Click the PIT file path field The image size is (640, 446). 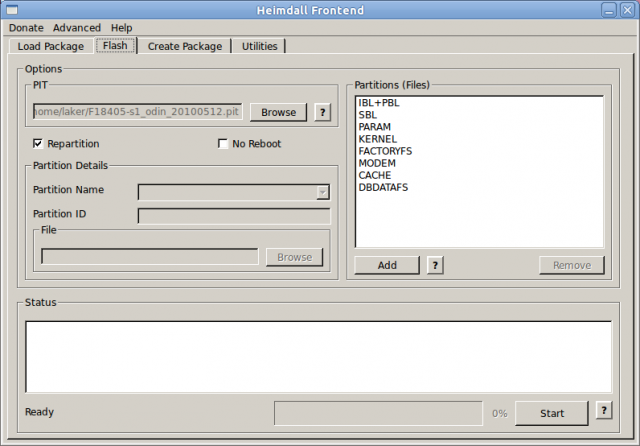click(x=138, y=112)
